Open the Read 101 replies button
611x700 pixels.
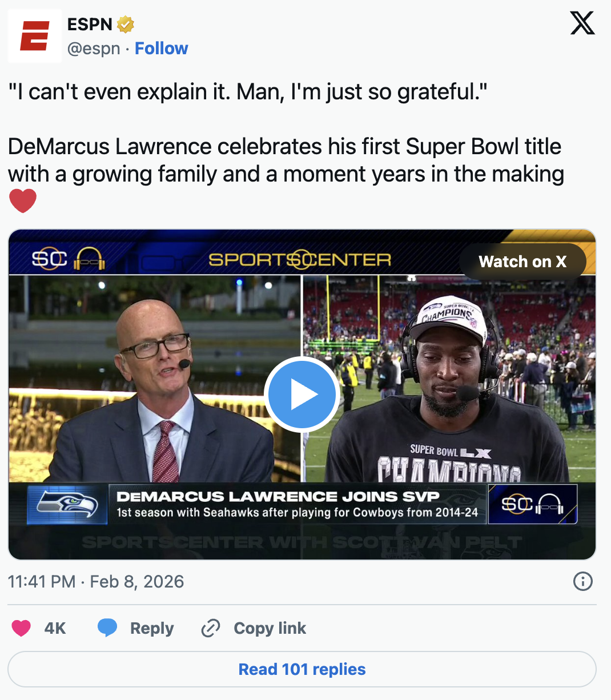click(302, 669)
